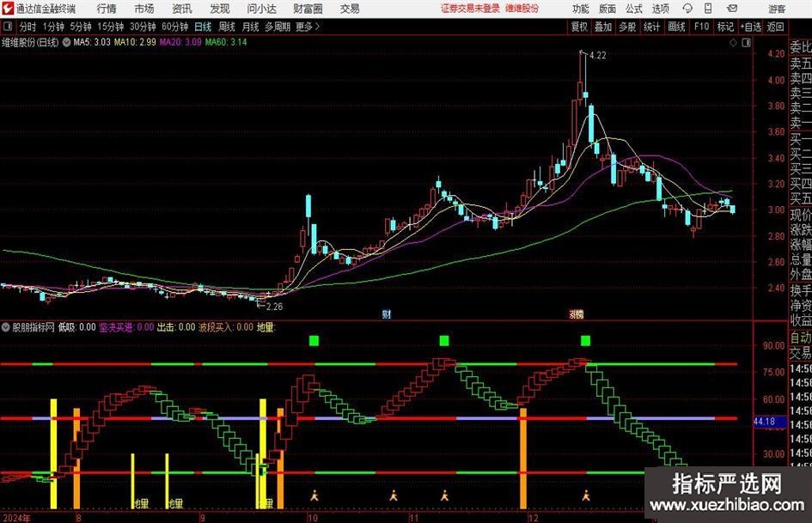
Task: Open the 问小达 menu
Action: pyautogui.click(x=261, y=9)
